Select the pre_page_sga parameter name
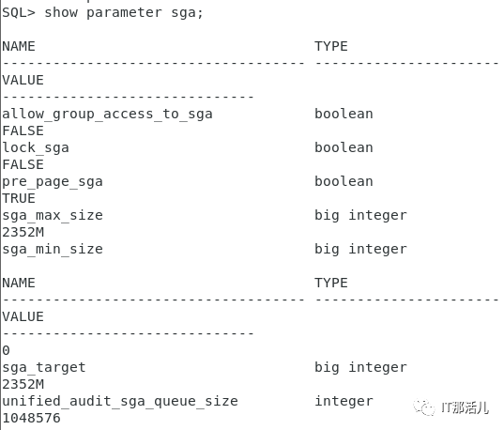Screen dimensions: 504x430 pos(53,182)
